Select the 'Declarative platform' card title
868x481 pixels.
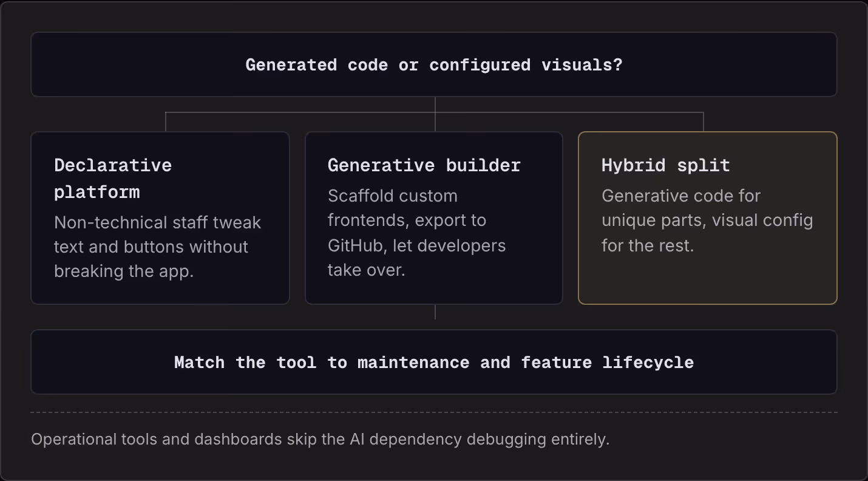pos(113,179)
